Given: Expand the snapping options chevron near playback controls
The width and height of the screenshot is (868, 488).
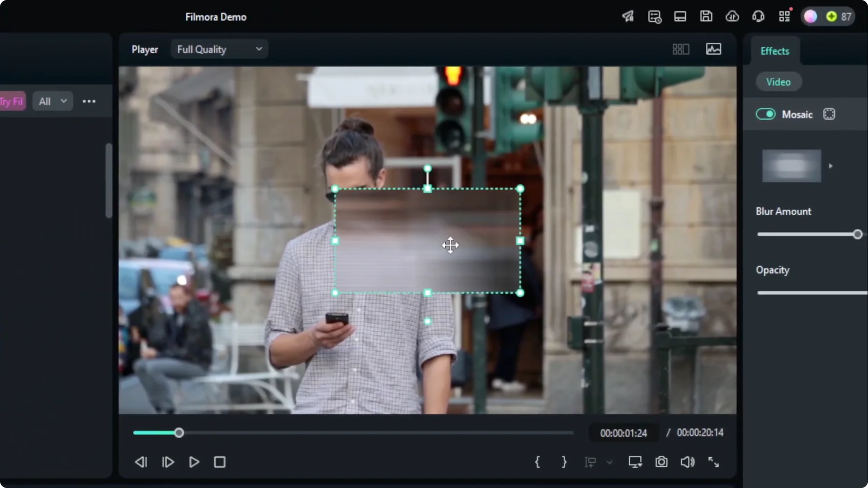Looking at the screenshot, I should click(x=610, y=462).
